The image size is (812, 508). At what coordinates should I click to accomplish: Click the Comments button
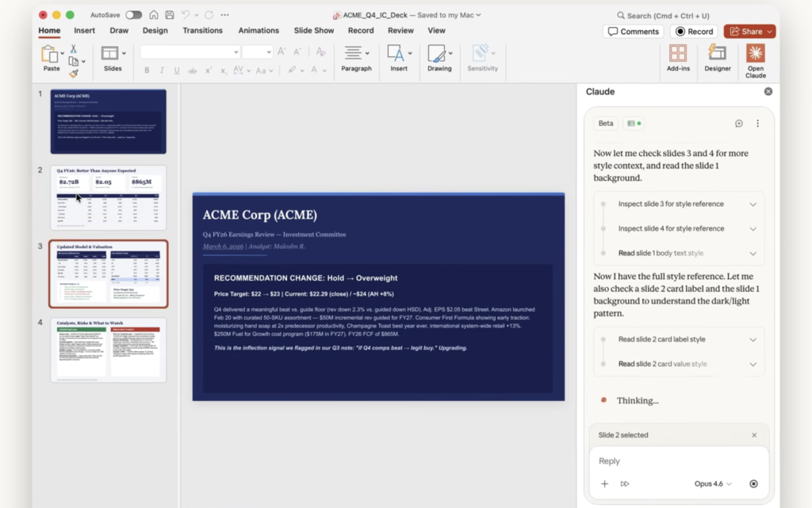point(634,32)
